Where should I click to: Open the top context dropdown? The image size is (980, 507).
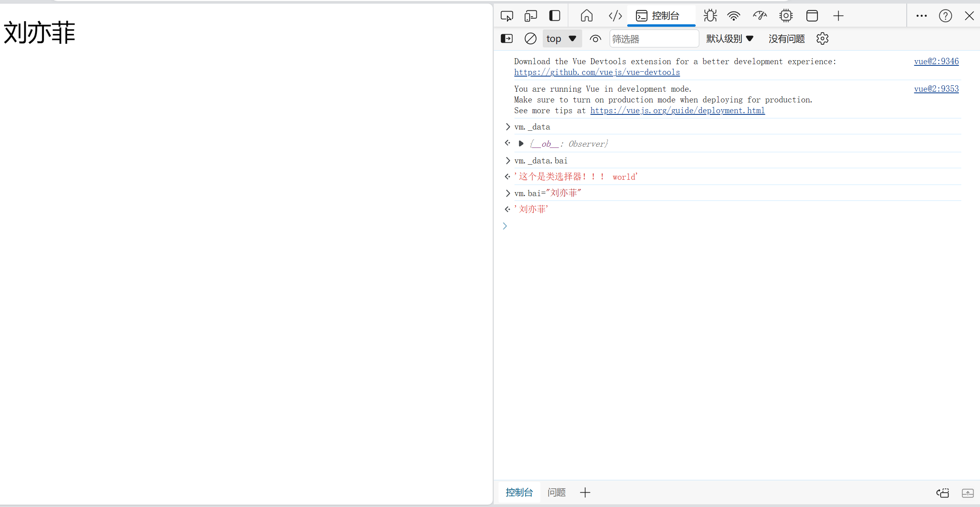(x=561, y=39)
